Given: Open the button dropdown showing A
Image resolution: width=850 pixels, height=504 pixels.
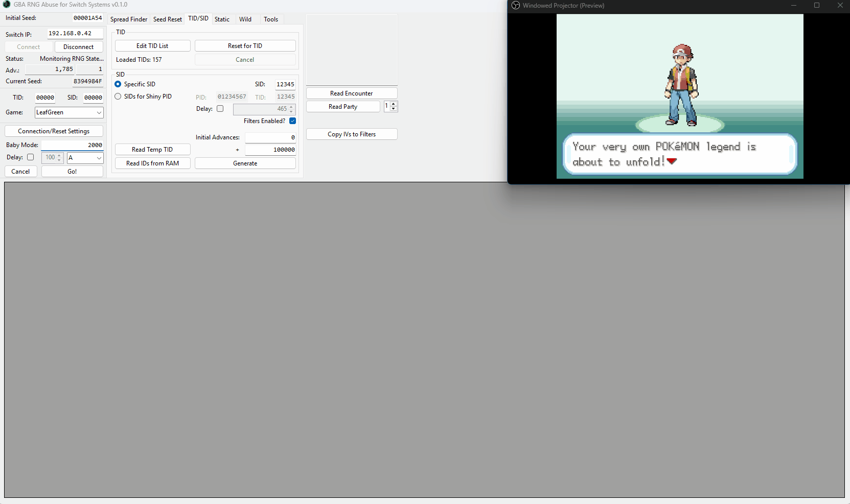Looking at the screenshot, I should 85,158.
